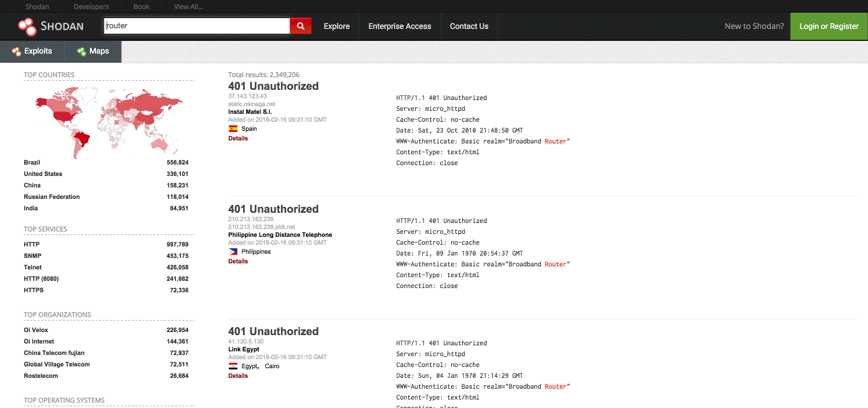Click New to Shodan? text
Image resolution: width=868 pixels, height=408 pixels.
pos(755,26)
